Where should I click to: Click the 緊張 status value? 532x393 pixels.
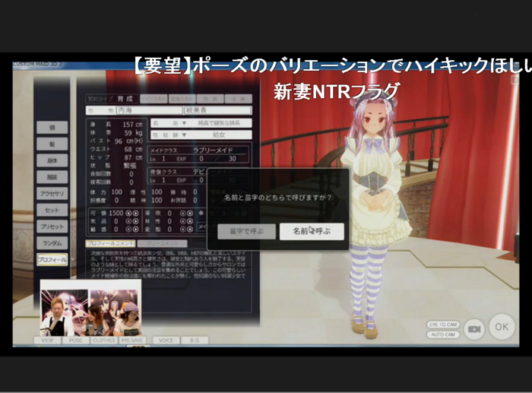(130, 166)
